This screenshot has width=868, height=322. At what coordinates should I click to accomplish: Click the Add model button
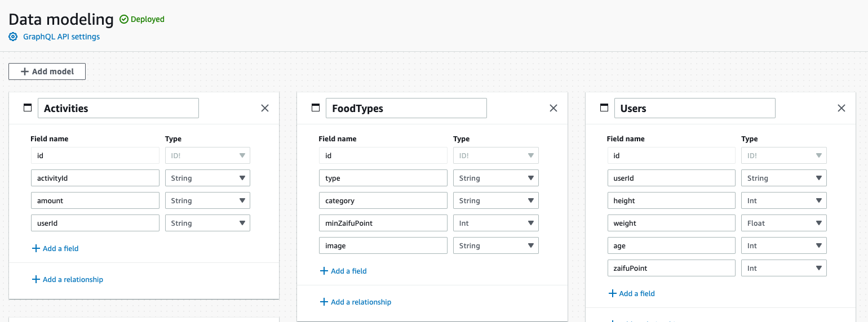click(47, 71)
